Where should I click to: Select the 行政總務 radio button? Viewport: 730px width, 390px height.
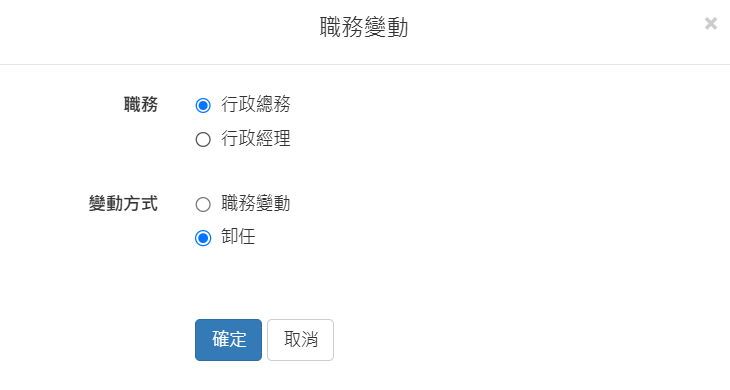pyautogui.click(x=203, y=106)
